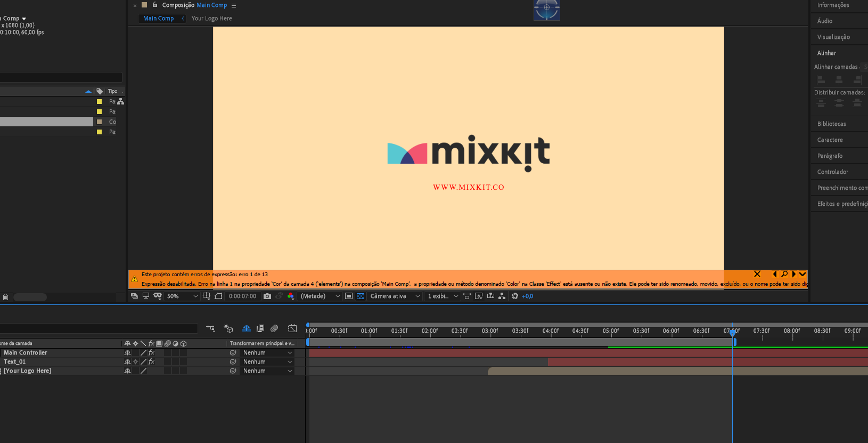
Task: Go to previous expression error
Action: coord(774,274)
